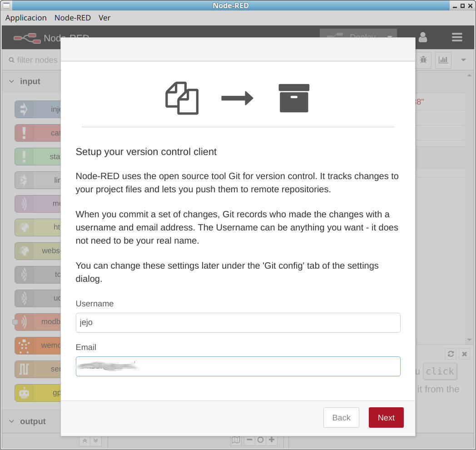Open the debug bug tab icon
Screen dimensions: 476x450
tap(423, 60)
